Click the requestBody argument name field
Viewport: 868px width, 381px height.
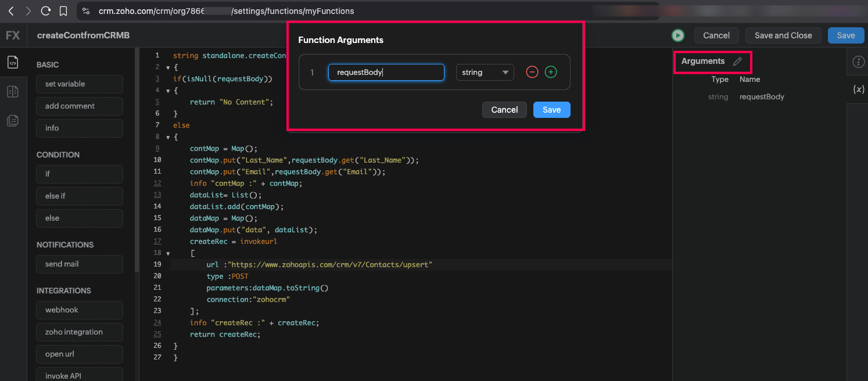(386, 72)
